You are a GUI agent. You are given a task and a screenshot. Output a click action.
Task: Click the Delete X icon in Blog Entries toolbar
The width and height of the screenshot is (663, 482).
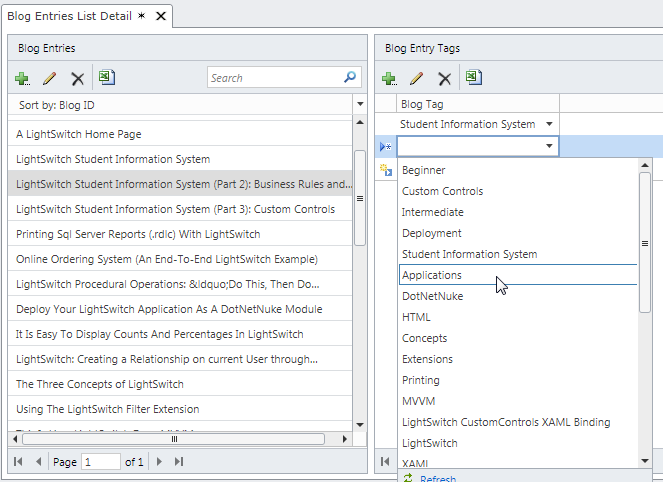pyautogui.click(x=77, y=78)
